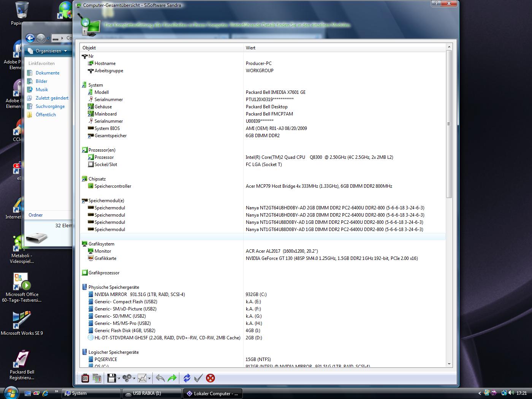Select the Mainboard row

(x=262, y=114)
